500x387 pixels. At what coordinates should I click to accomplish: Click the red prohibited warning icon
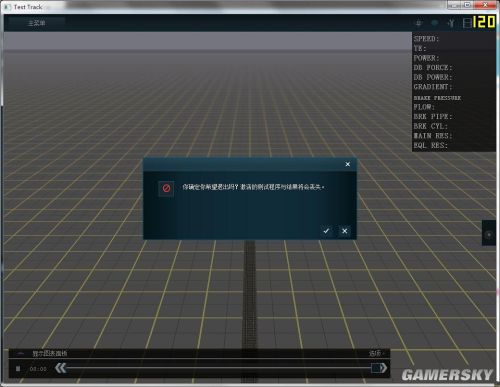tap(166, 189)
